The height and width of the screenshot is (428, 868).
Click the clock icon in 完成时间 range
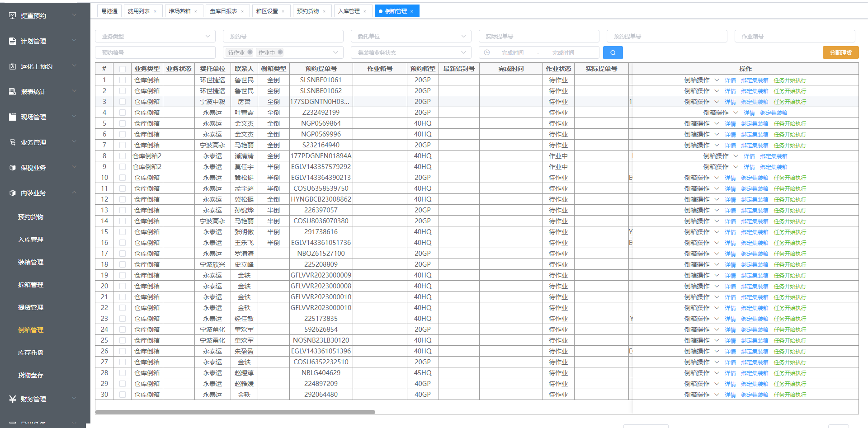(x=487, y=52)
